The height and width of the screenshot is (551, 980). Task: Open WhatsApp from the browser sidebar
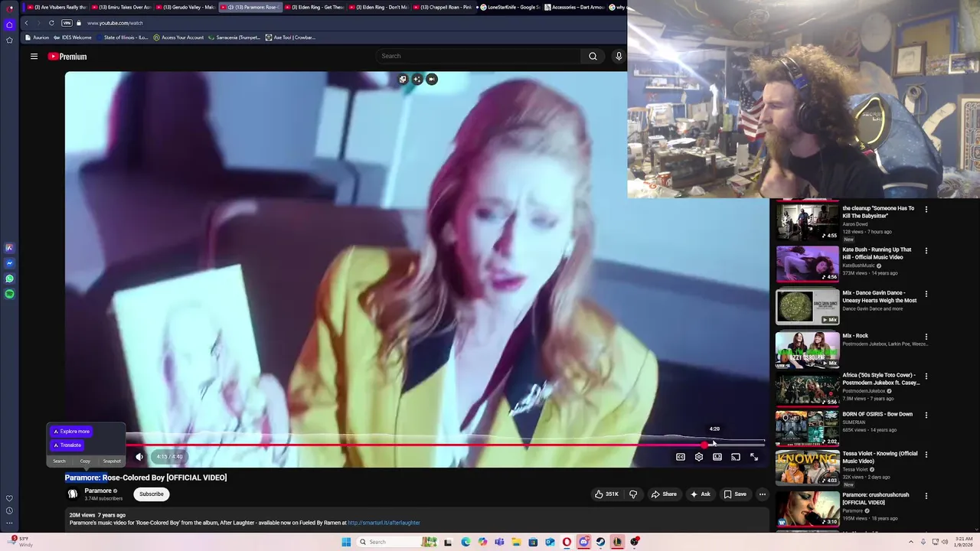click(9, 279)
